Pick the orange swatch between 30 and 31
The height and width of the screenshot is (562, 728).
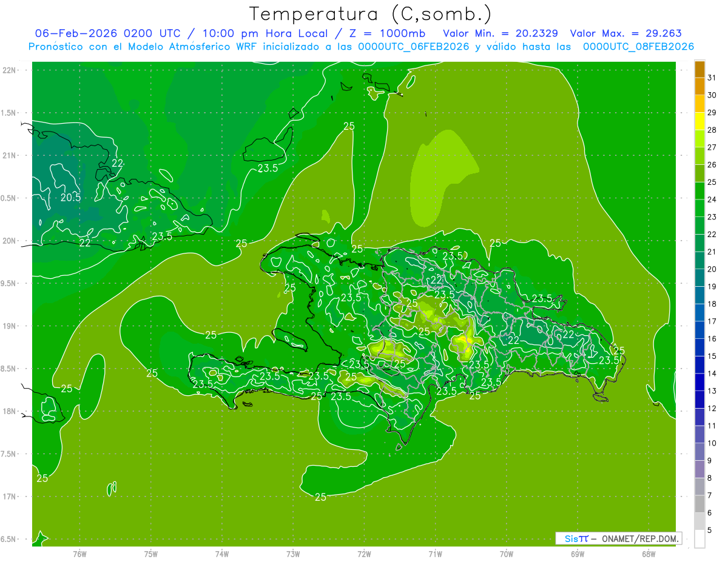tap(699, 86)
